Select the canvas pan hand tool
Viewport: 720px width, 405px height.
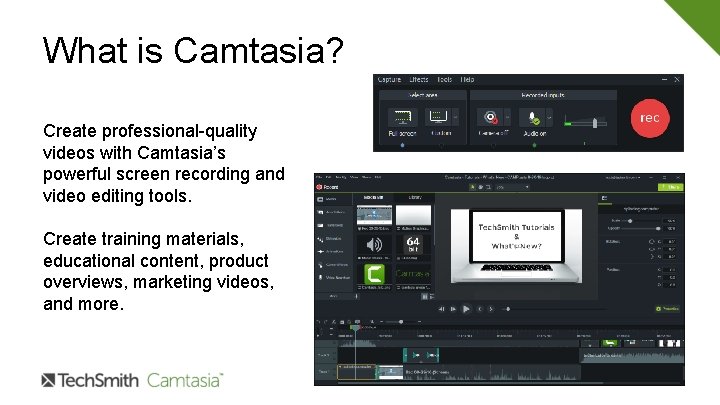tap(480, 187)
